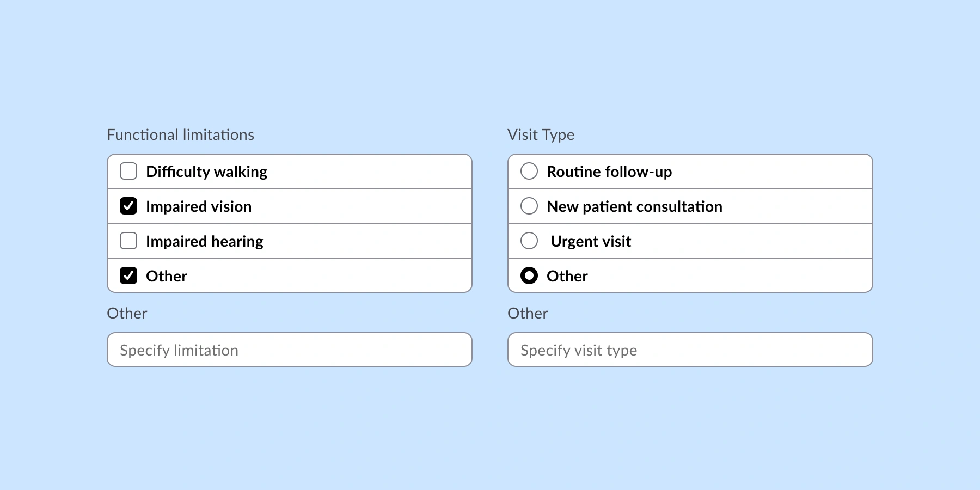The width and height of the screenshot is (980, 490).
Task: Click the "Functional limitations" group heading
Action: pos(180,134)
